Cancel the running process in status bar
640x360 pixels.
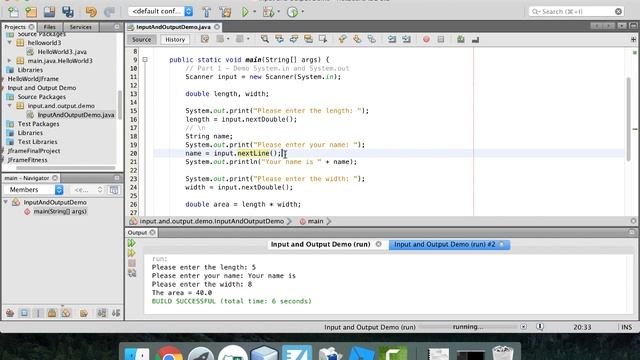pos(524,327)
